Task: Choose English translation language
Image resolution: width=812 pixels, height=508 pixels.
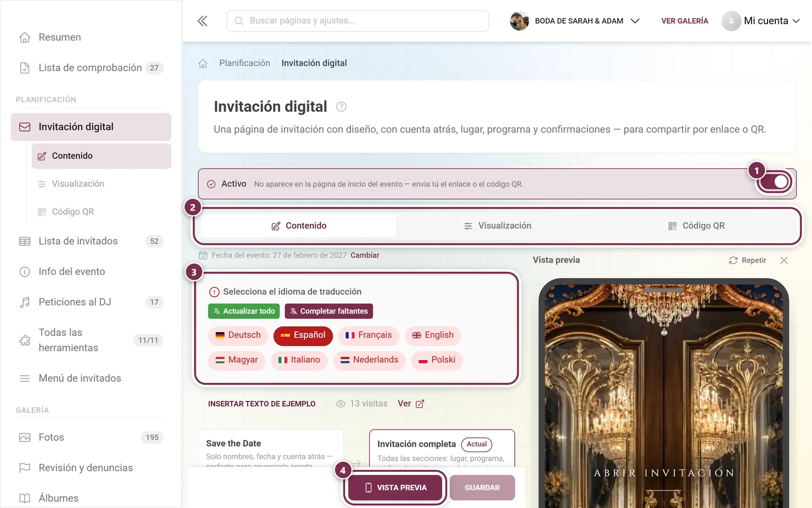Action: [433, 335]
